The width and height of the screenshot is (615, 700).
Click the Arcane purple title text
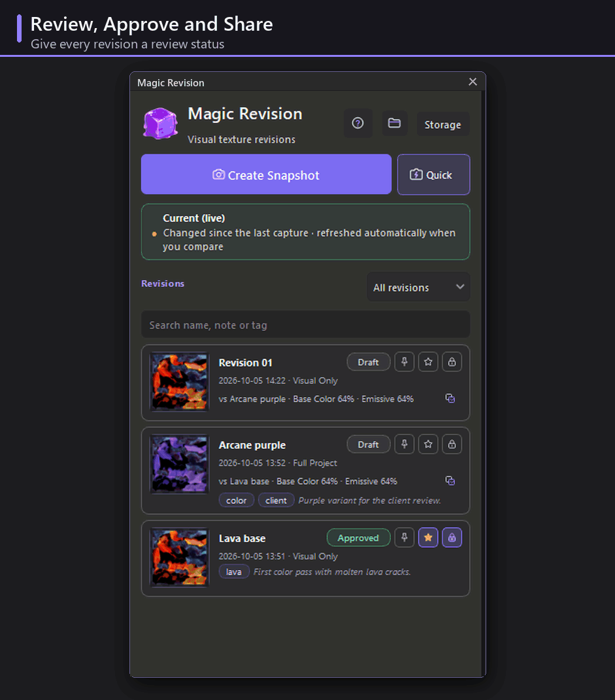252,445
